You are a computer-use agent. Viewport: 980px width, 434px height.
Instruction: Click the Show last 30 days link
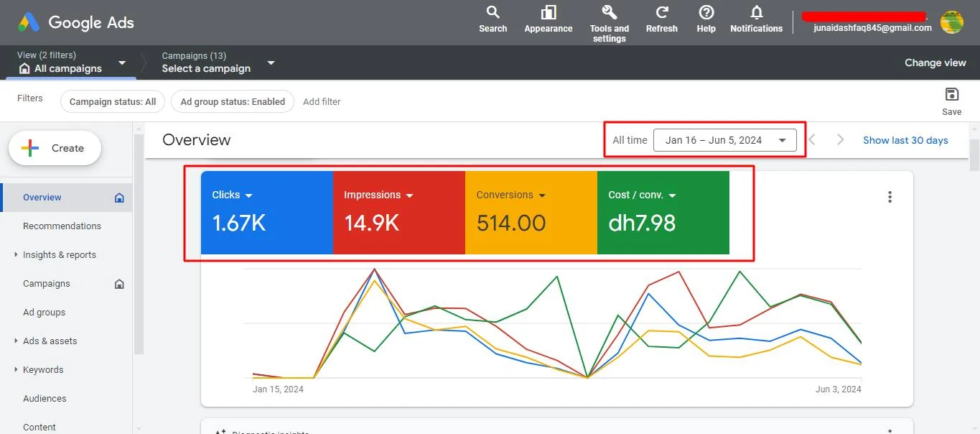coord(905,140)
